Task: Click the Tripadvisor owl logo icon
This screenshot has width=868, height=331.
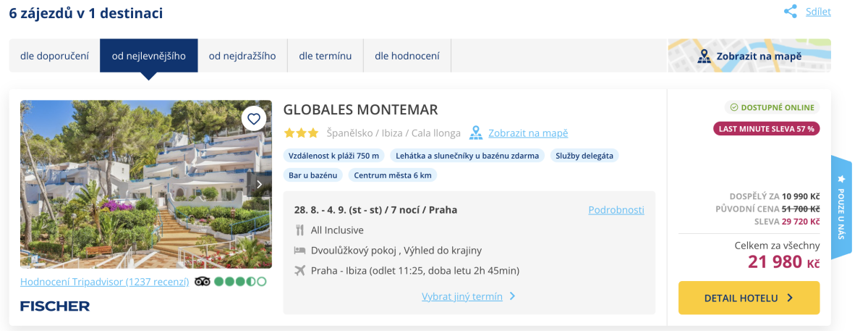Action: [203, 282]
